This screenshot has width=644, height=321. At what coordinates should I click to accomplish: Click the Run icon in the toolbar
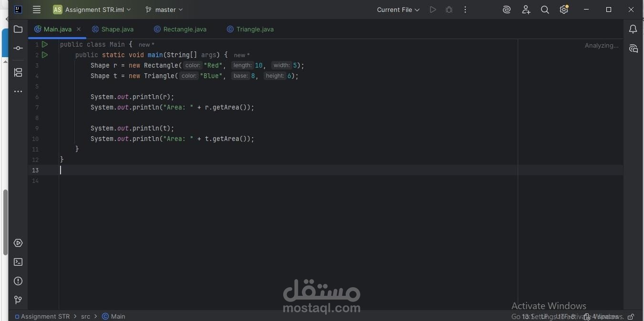[433, 10]
